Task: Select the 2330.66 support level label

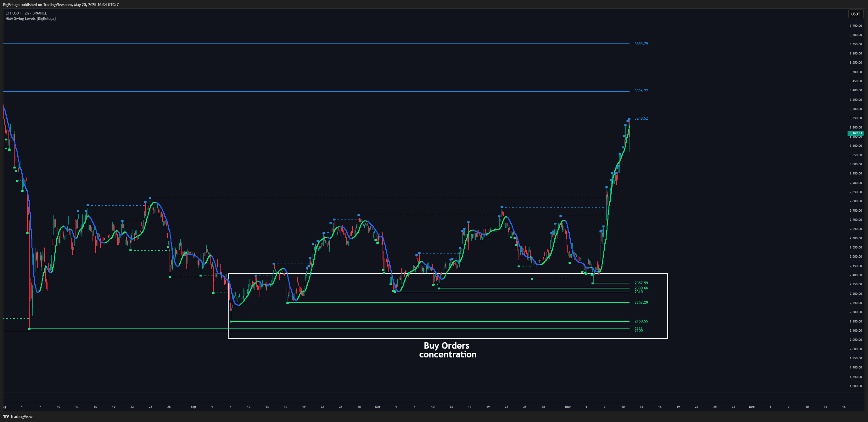Action: pyautogui.click(x=641, y=288)
